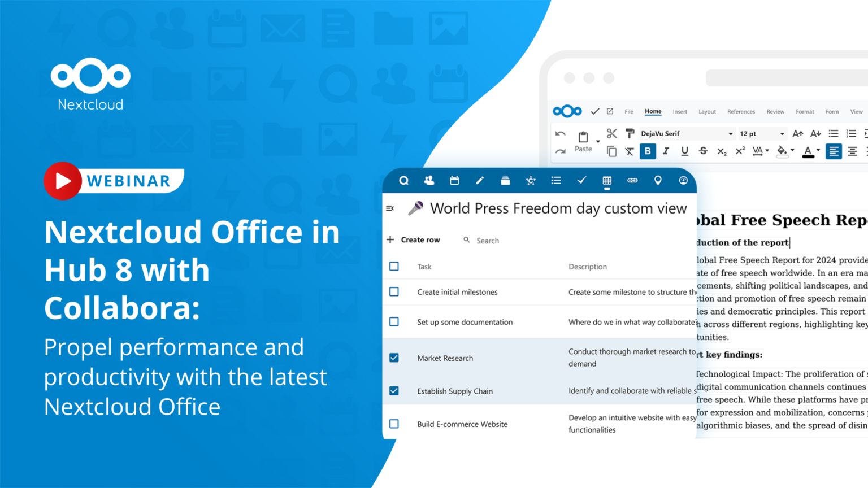Open the Dashboard gauge icon
This screenshot has width=868, height=488.
[683, 180]
